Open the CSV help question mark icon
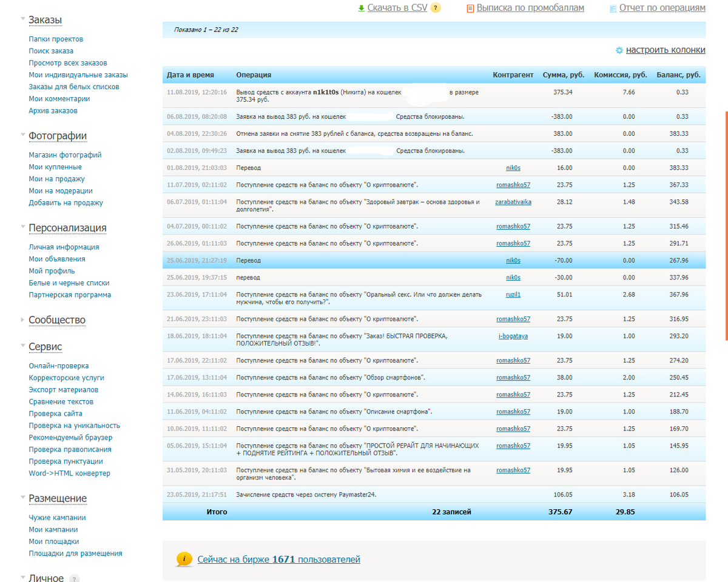728x582 pixels. tap(436, 8)
